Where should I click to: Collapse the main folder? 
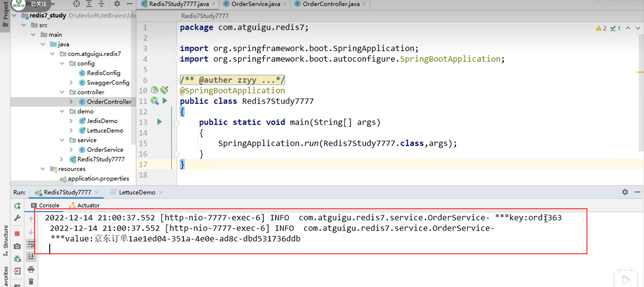click(33, 34)
